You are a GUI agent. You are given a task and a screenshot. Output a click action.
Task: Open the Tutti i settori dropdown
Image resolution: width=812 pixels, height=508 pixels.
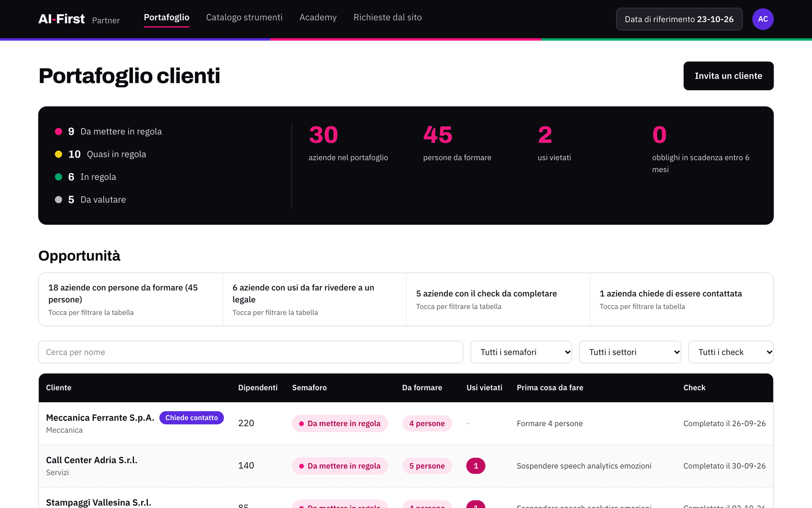click(630, 352)
